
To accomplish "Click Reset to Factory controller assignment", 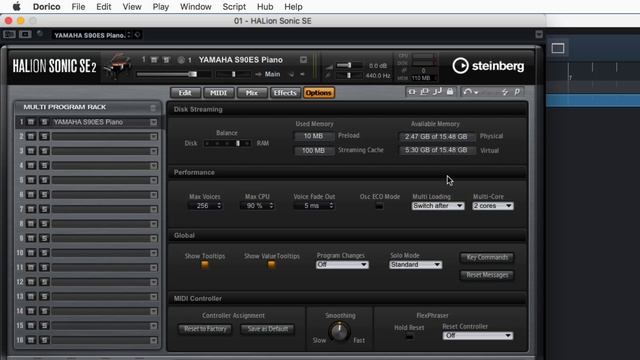I will pyautogui.click(x=205, y=329).
